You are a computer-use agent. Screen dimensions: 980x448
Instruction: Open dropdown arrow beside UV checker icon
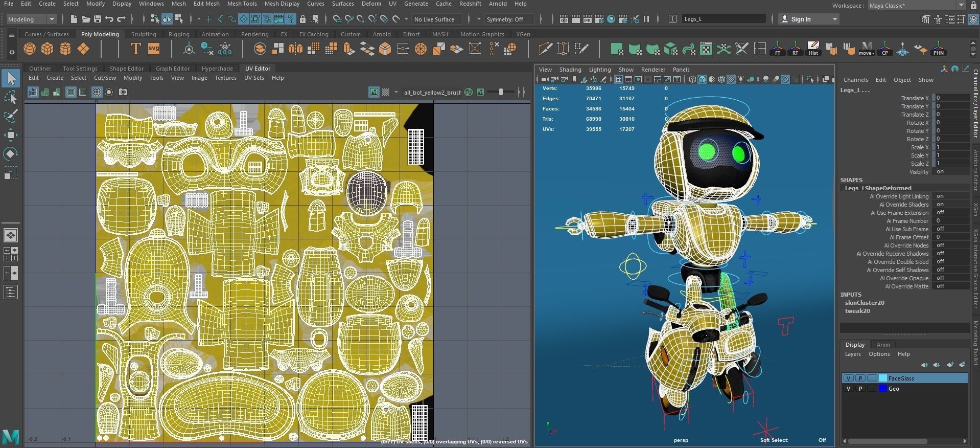coord(396,93)
